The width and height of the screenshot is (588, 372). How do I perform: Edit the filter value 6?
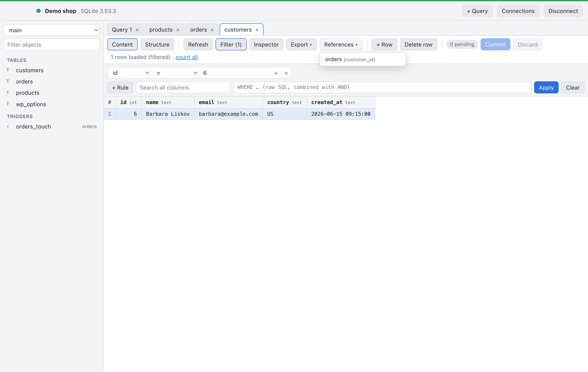[236, 73]
